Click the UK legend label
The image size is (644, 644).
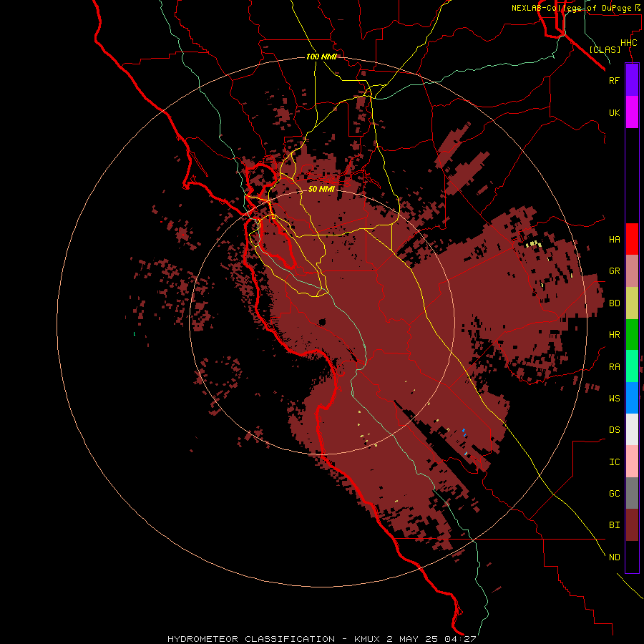point(614,113)
